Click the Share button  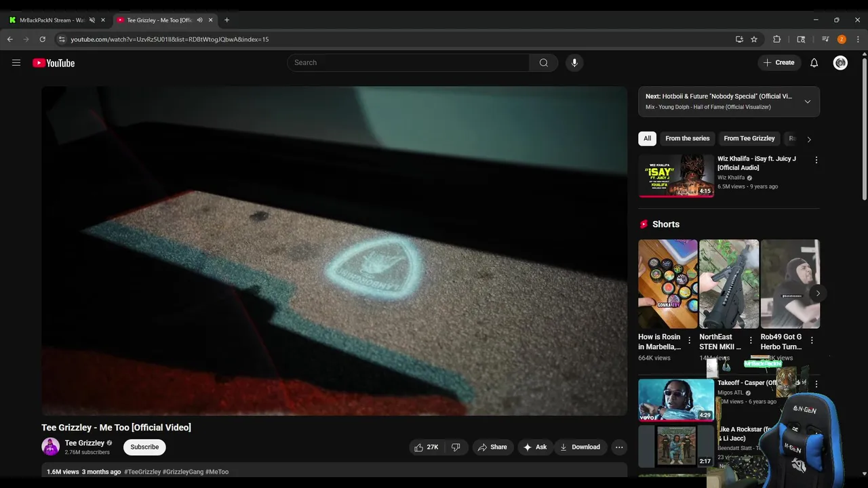click(492, 447)
